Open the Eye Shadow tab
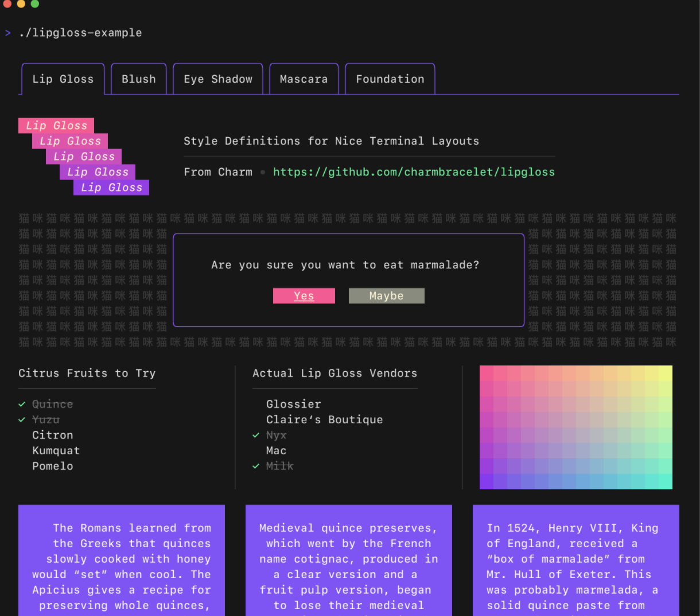 tap(218, 79)
